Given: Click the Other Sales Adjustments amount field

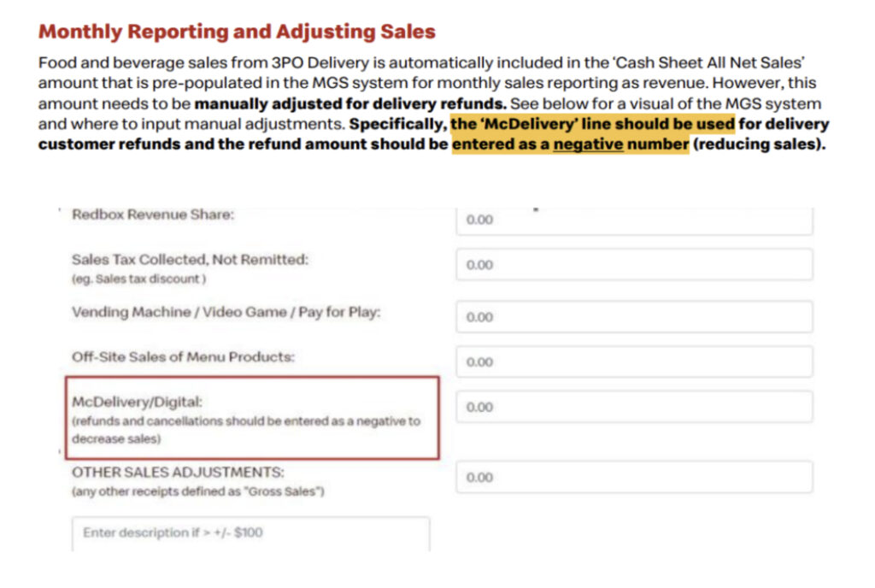Looking at the screenshot, I should click(634, 477).
